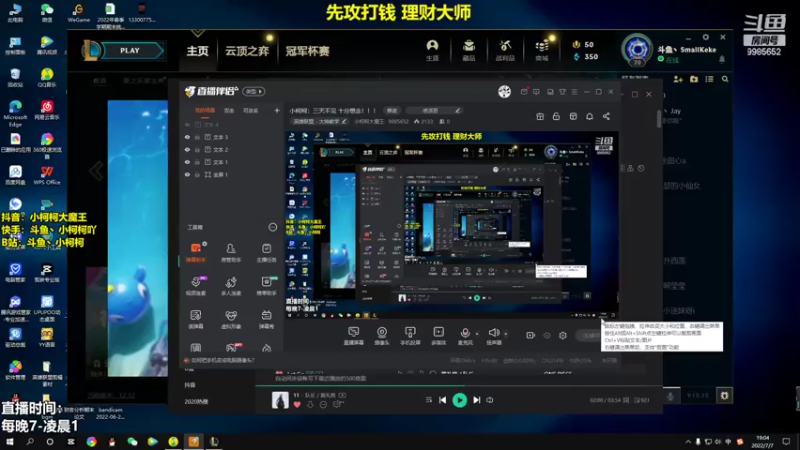Screen dimensions: 800x450
Task: Expand the microphone options arrow
Action: tap(477, 334)
